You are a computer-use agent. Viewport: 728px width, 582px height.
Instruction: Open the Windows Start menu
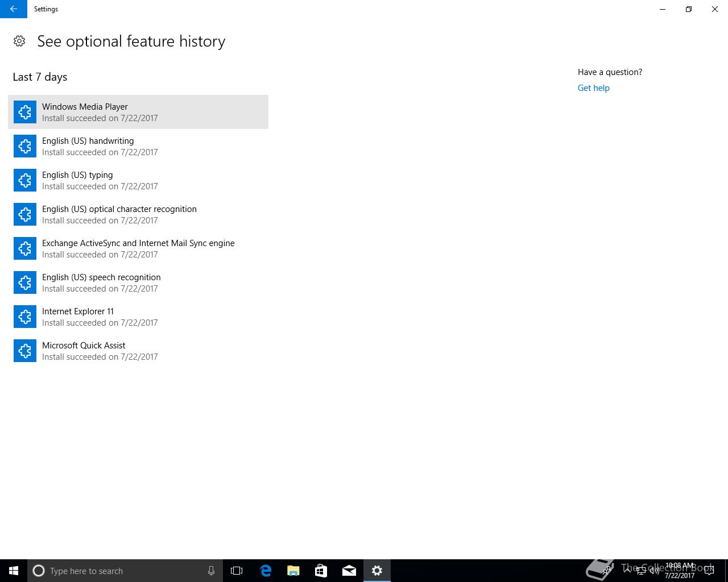point(14,571)
